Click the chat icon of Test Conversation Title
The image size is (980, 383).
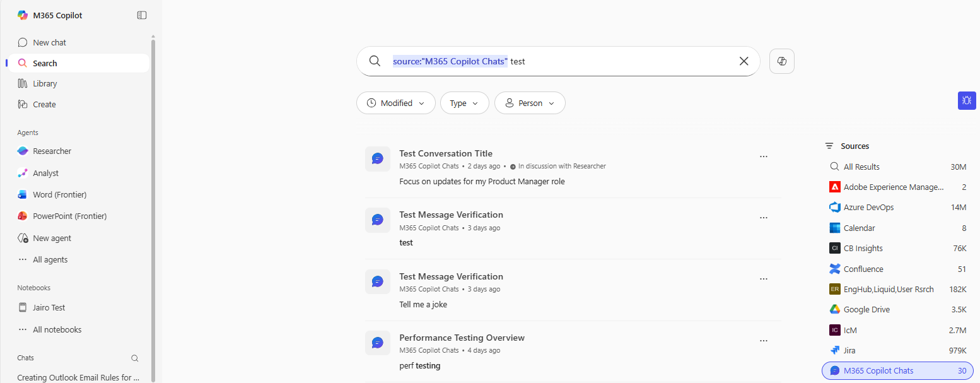tap(378, 158)
